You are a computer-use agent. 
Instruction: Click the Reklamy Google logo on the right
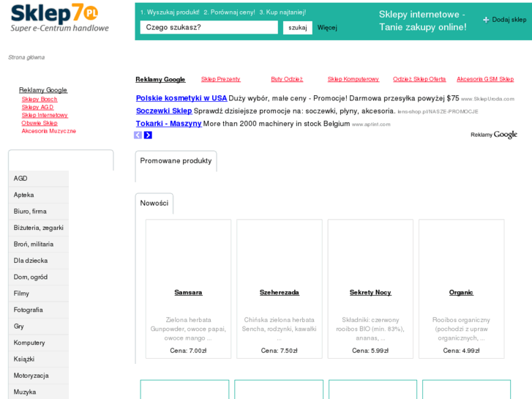494,135
